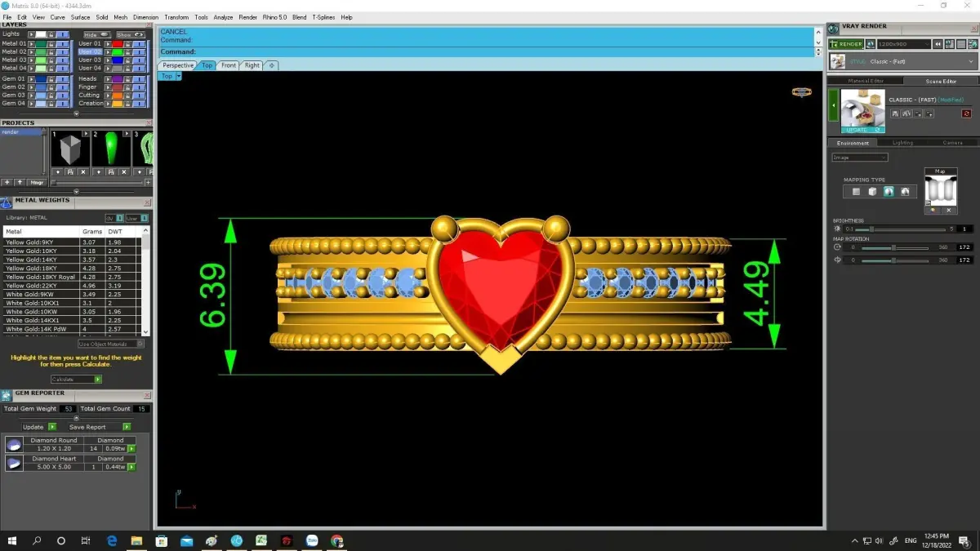Click the Command input line
This screenshot has height=551, width=980.
(x=487, y=51)
